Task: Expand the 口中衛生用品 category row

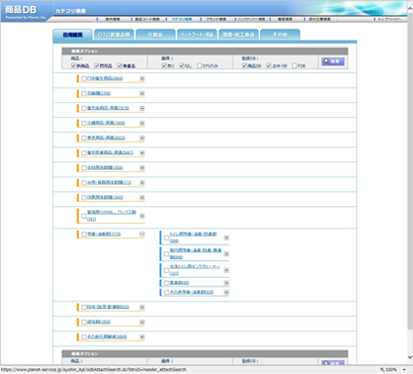Action: point(142,79)
